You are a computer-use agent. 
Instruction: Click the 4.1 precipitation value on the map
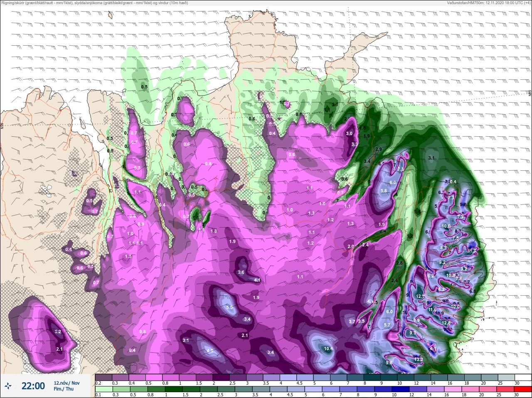click(x=257, y=280)
